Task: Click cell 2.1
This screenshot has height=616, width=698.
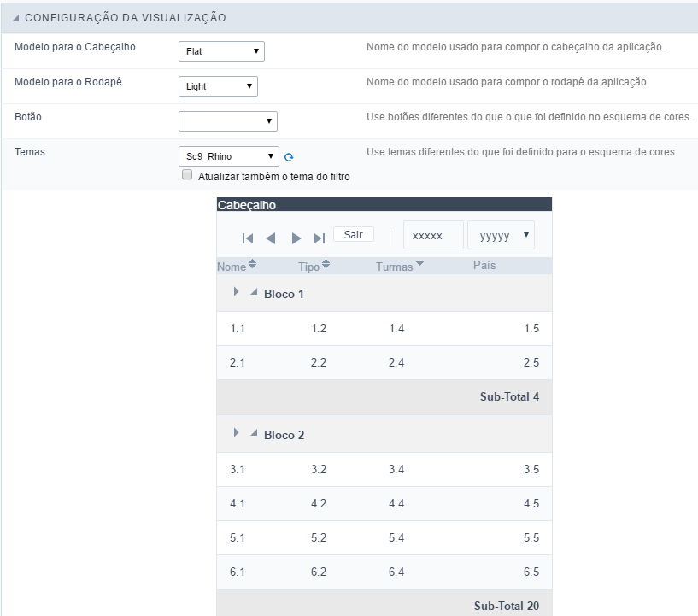Action: [238, 363]
